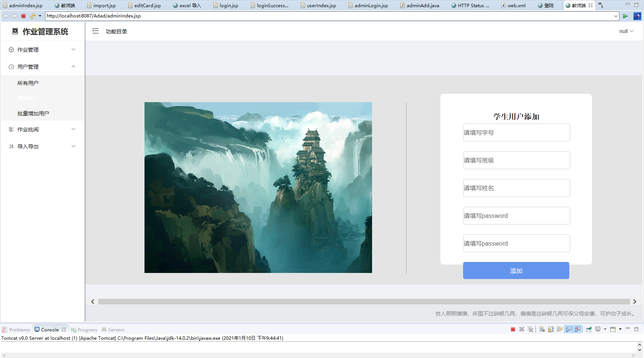The width and height of the screenshot is (644, 358).
Task: Open the URL history dropdown
Action: click(616, 16)
